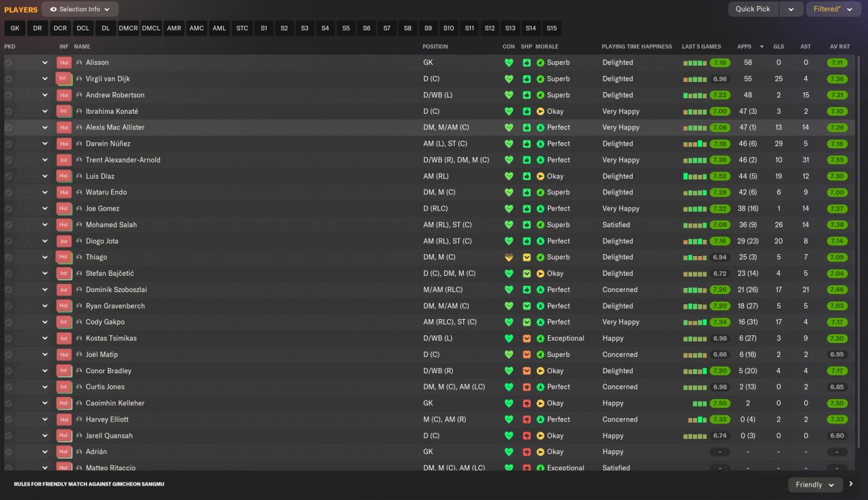The height and width of the screenshot is (500, 868).
Task: Go to next rules with right arrow
Action: (x=851, y=484)
